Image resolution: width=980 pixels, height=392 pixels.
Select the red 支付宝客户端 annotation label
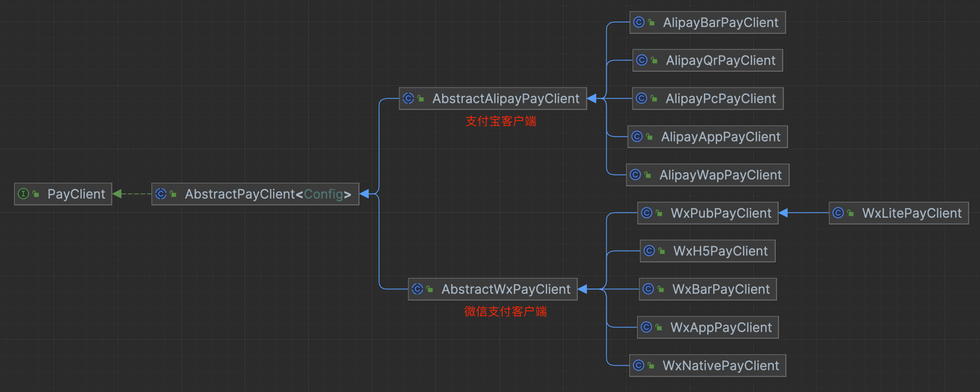(500, 121)
